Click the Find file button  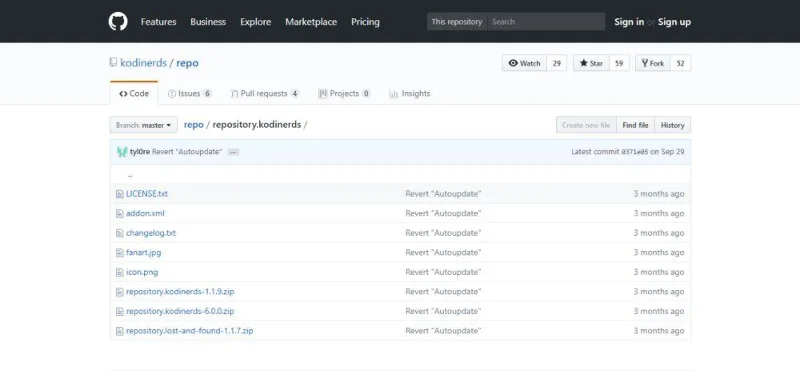pyautogui.click(x=636, y=125)
